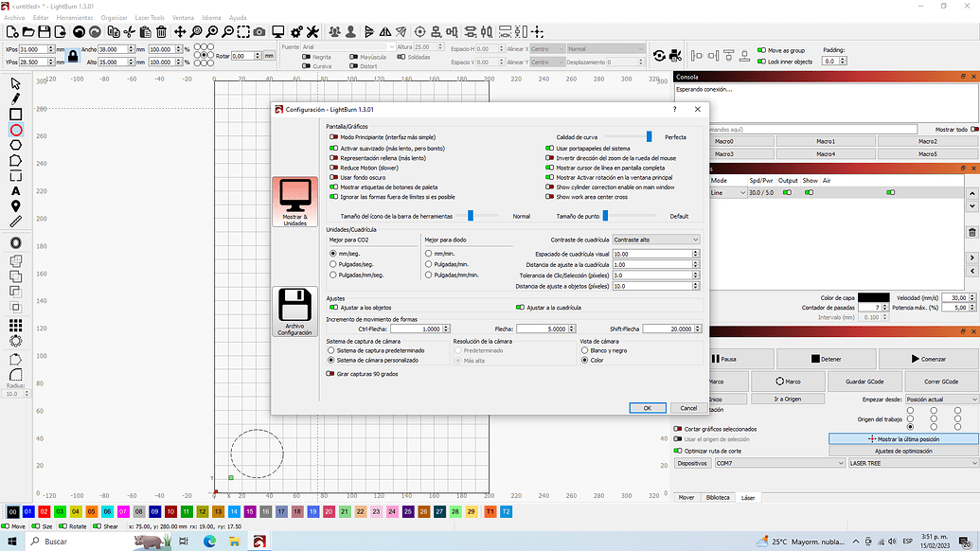Click the Polygon tool icon
The image size is (980, 551).
pyautogui.click(x=15, y=145)
